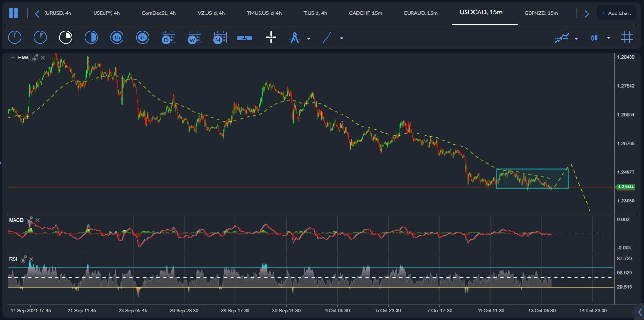Click the current price label 1.24431
This screenshot has height=320, width=644.
(627, 186)
